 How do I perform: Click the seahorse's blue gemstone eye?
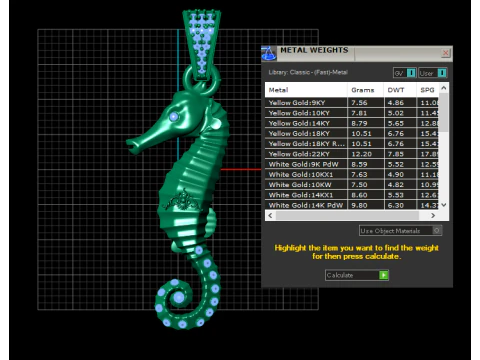pyautogui.click(x=173, y=116)
